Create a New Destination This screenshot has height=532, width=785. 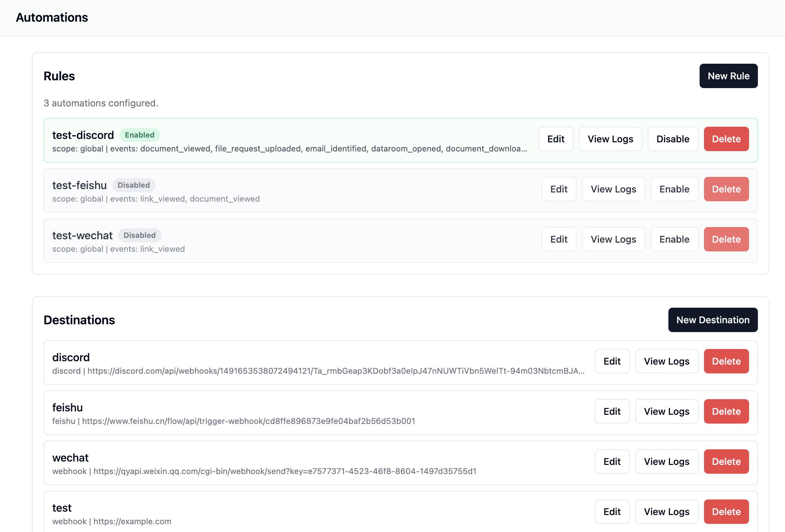(713, 320)
